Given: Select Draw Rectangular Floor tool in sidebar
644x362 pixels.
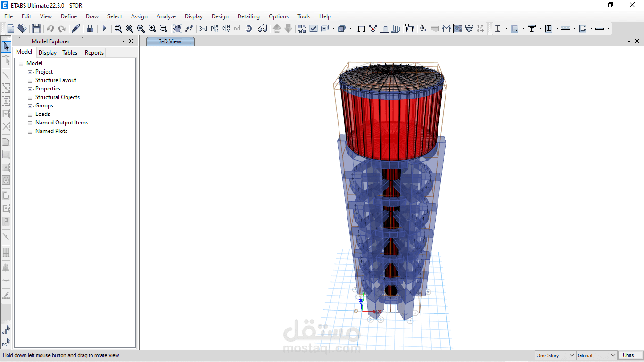Looking at the screenshot, I should 6,154.
